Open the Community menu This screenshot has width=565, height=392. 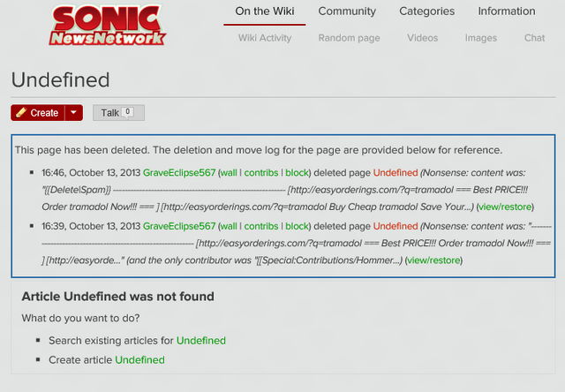point(347,11)
